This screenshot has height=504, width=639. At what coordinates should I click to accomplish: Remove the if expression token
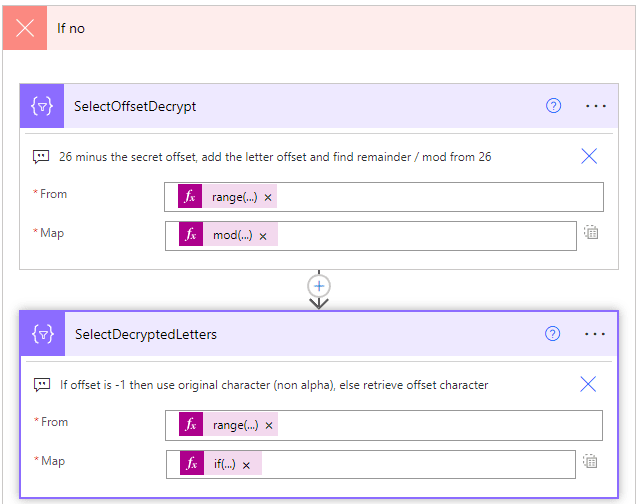(246, 464)
